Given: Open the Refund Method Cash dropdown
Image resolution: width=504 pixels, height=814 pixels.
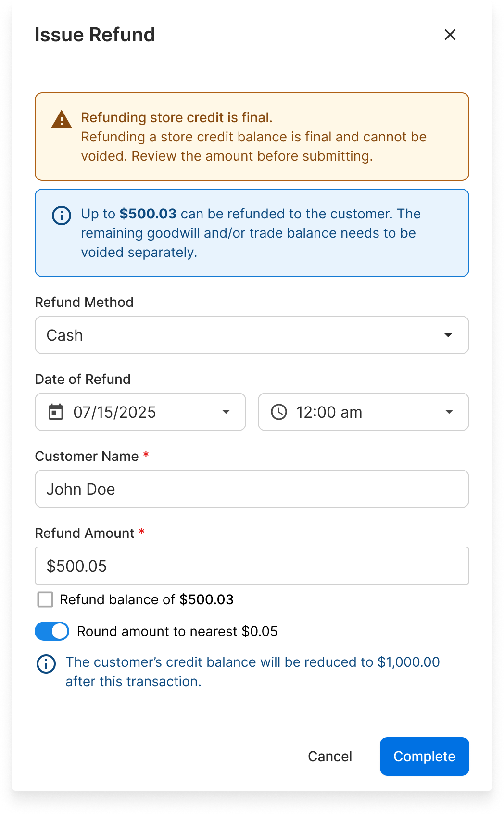Looking at the screenshot, I should [x=252, y=335].
